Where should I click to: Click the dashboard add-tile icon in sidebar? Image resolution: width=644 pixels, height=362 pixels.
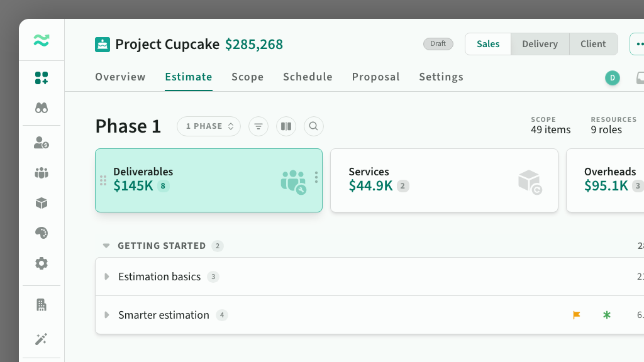(x=42, y=78)
